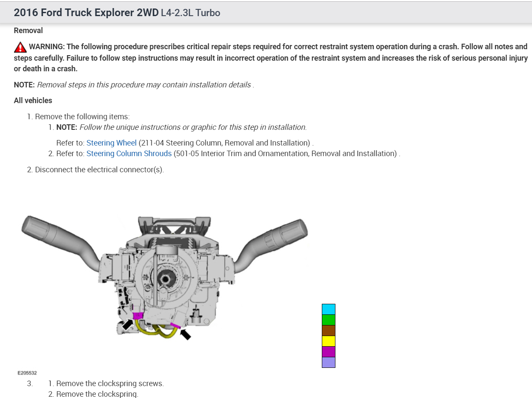The image size is (532, 398).
Task: Select the cyan color swatch
Action: [x=329, y=309]
